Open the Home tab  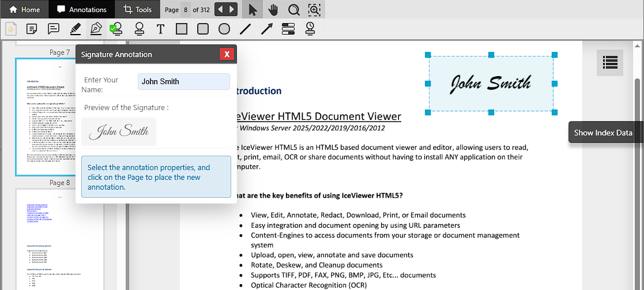24,9
